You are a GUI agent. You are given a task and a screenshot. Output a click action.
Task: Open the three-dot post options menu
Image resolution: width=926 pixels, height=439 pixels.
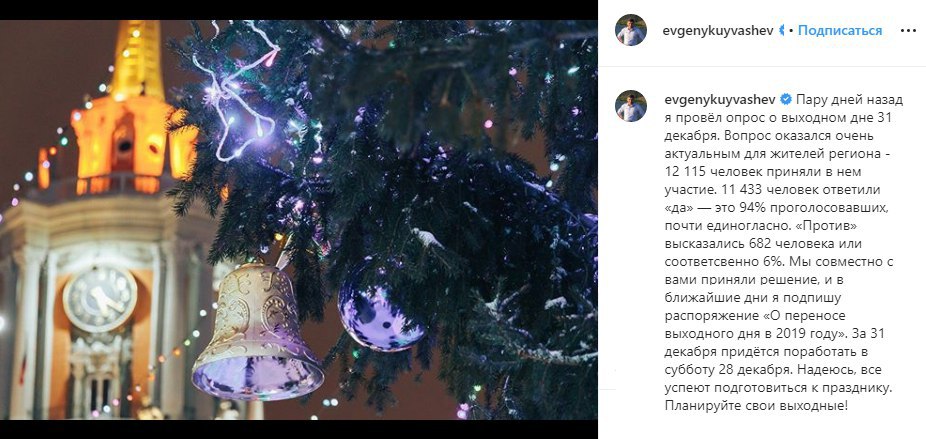[x=908, y=31]
